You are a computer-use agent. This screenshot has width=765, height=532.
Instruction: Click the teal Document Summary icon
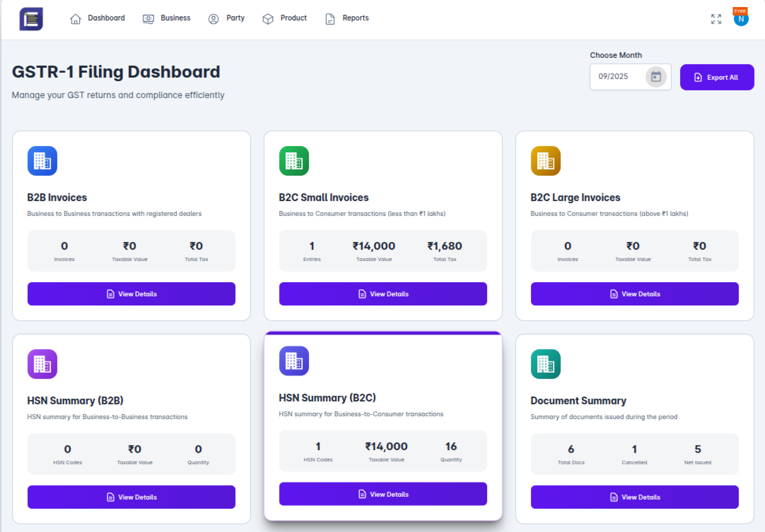[546, 364]
